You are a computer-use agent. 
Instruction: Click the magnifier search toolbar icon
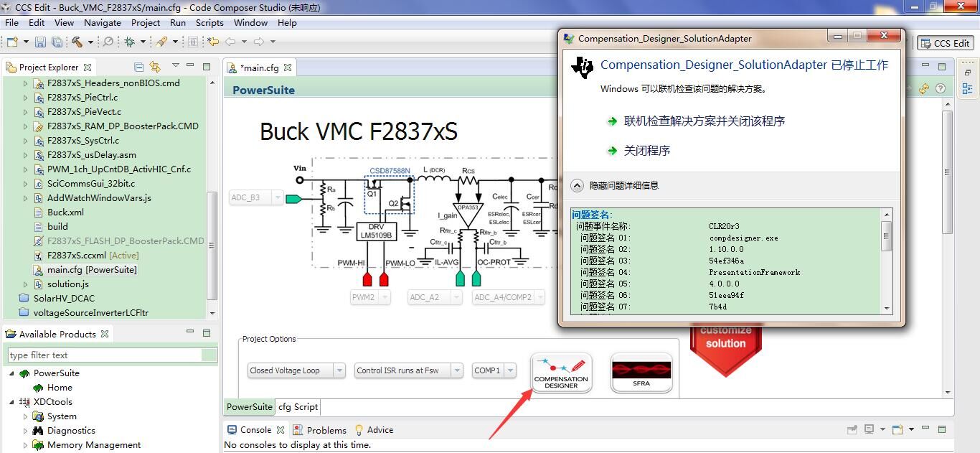click(108, 42)
